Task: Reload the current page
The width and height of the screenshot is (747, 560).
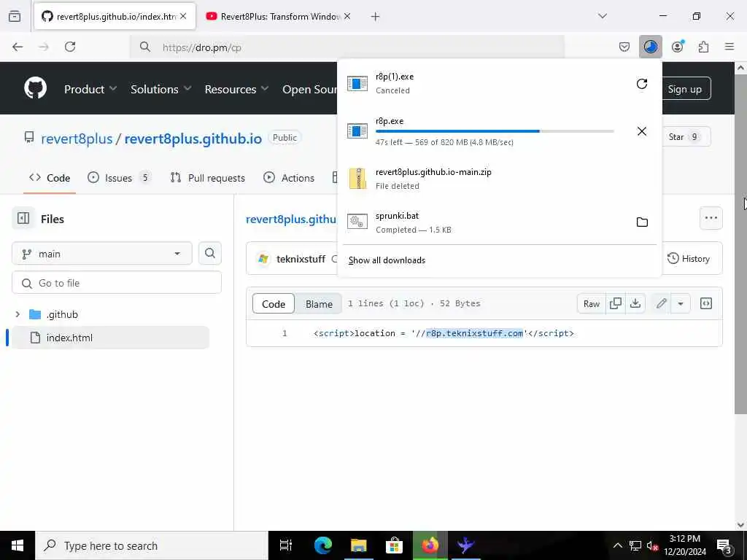Action: [70, 47]
